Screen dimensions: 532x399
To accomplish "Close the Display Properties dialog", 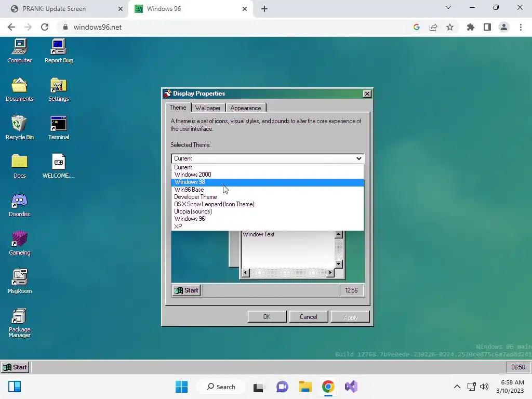I will click(x=367, y=94).
